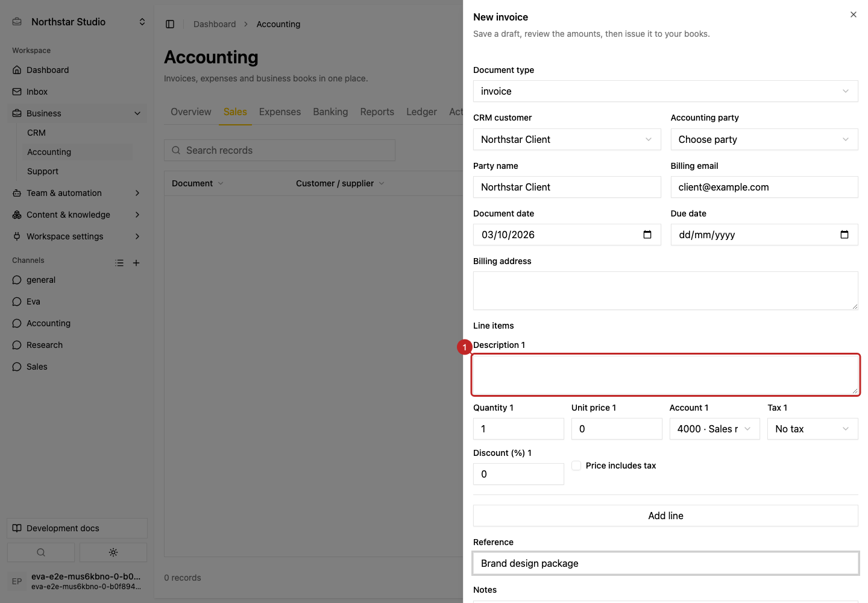Click the Workspace settings plug icon

point(17,236)
